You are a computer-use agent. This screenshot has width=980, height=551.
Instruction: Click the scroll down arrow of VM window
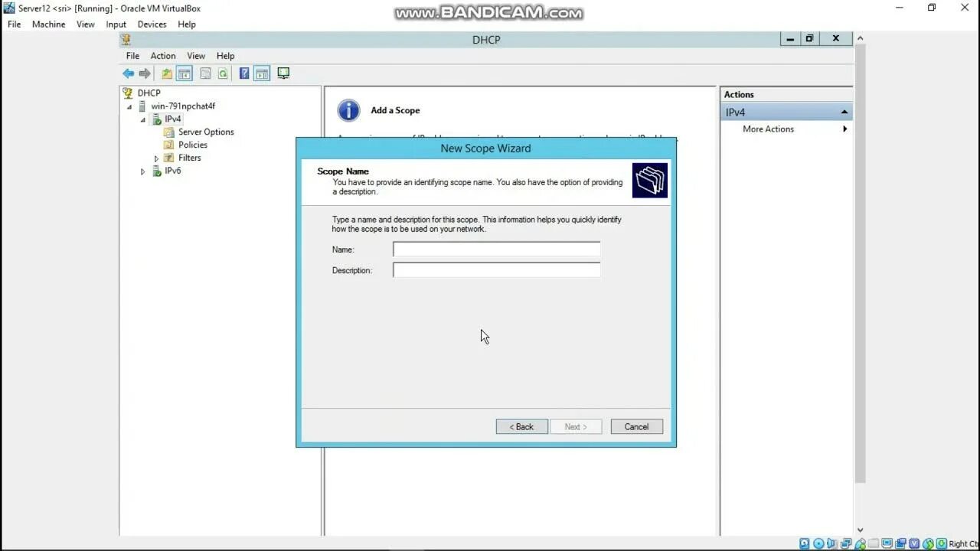pos(860,530)
